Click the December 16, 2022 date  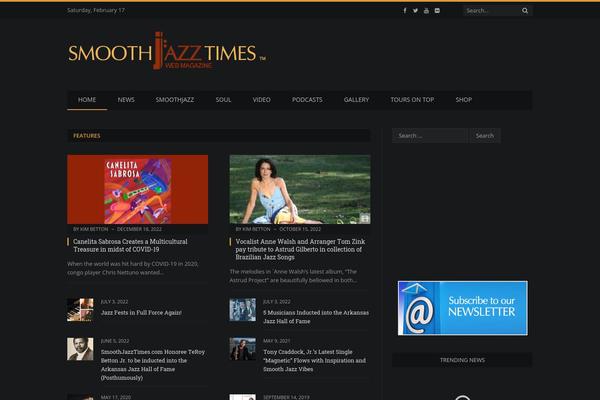click(x=139, y=229)
